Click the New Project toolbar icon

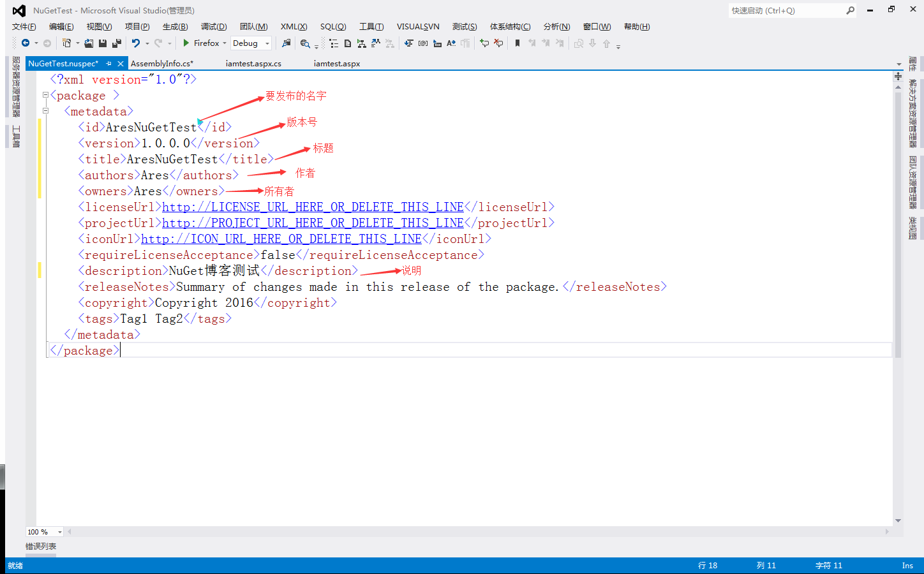[x=66, y=43]
